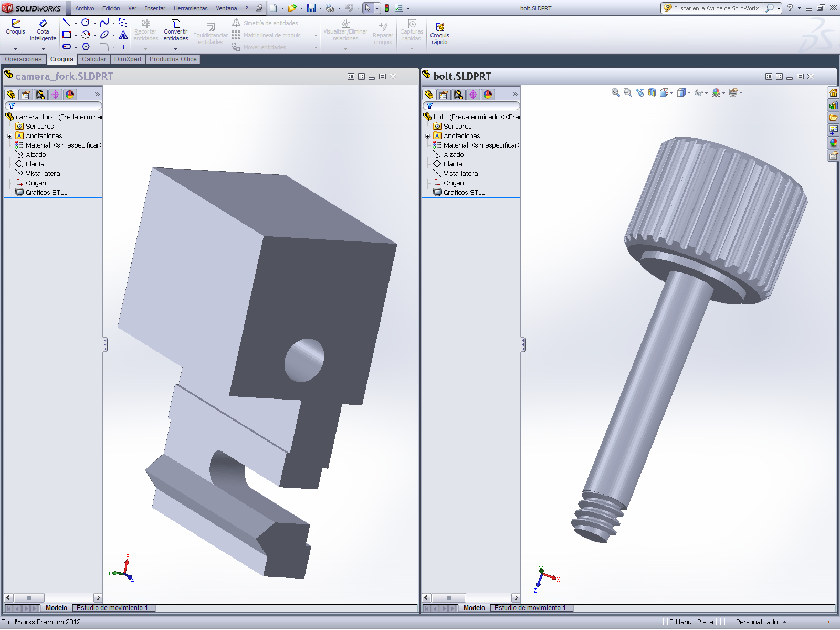
Task: Select the spline sketch tool
Action: click(104, 23)
